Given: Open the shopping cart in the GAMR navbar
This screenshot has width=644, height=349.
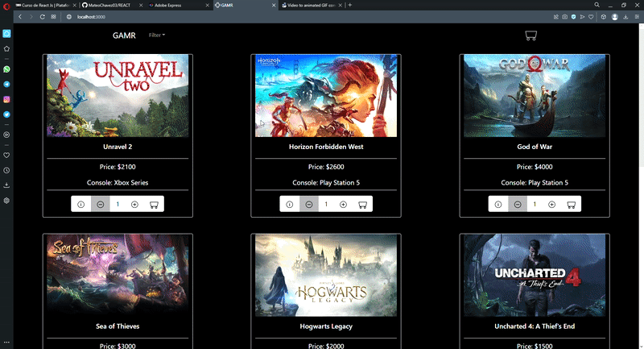Looking at the screenshot, I should [530, 35].
